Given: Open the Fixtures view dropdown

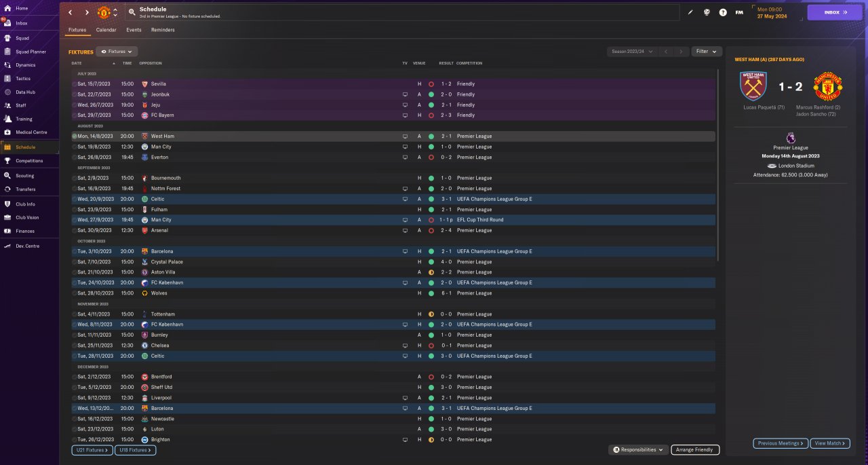Looking at the screenshot, I should tap(118, 52).
